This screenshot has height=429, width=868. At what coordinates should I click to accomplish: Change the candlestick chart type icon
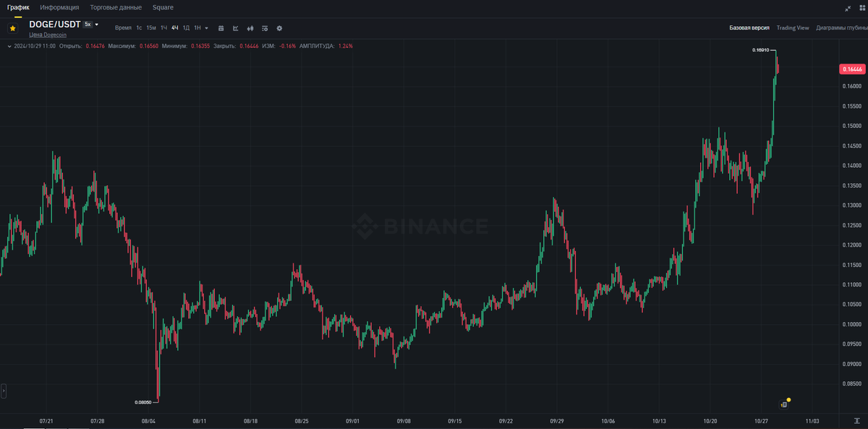click(x=250, y=28)
